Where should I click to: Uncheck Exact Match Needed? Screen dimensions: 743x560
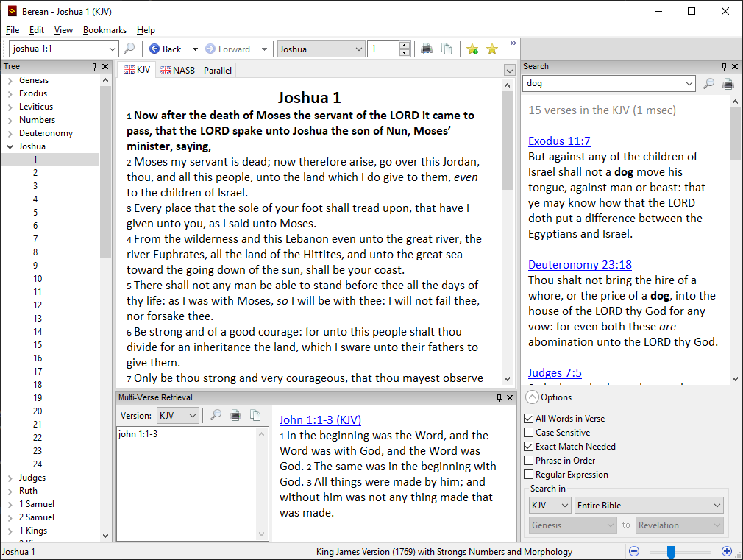pyautogui.click(x=529, y=447)
